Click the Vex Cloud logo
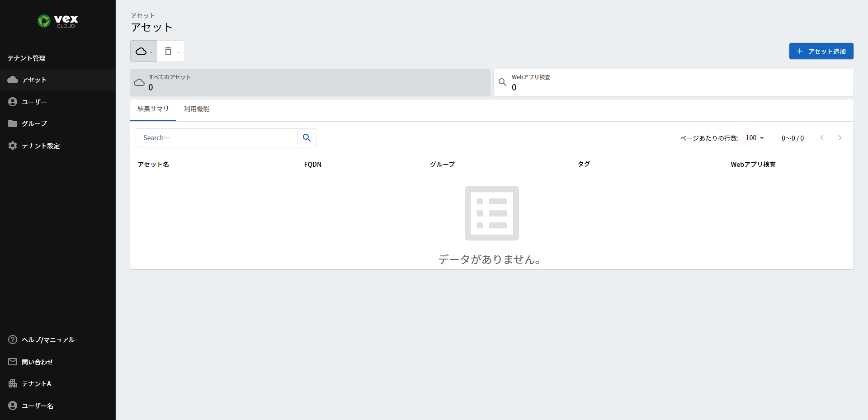Image resolution: width=868 pixels, height=420 pixels. [58, 21]
